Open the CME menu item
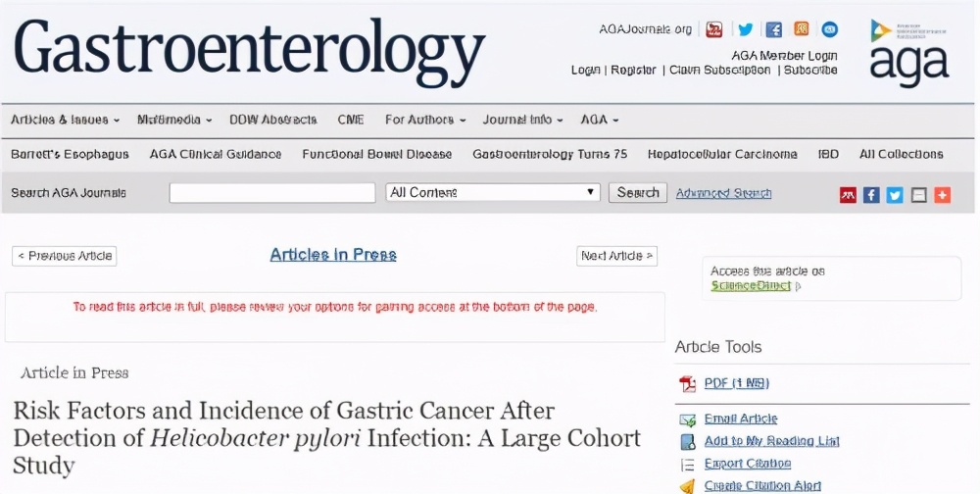This screenshot has height=494, width=980. (350, 120)
